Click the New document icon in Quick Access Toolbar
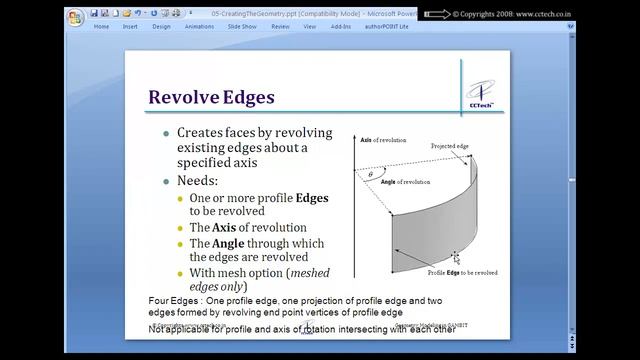Image resolution: width=640 pixels, height=360 pixels. pyautogui.click(x=116, y=13)
